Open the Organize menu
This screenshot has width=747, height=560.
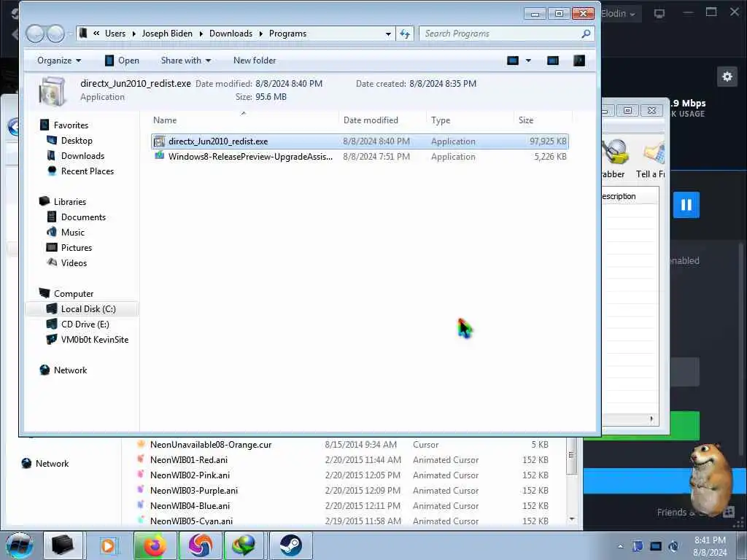coord(59,61)
